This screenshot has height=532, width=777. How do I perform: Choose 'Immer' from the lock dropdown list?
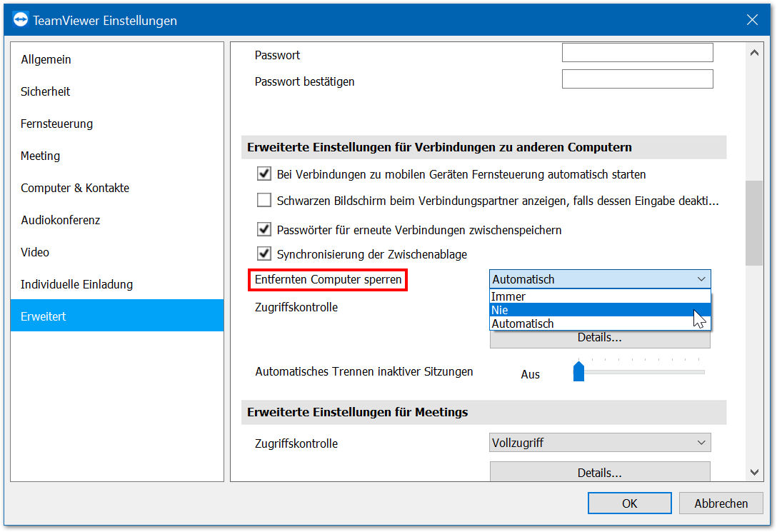pyautogui.click(x=600, y=296)
